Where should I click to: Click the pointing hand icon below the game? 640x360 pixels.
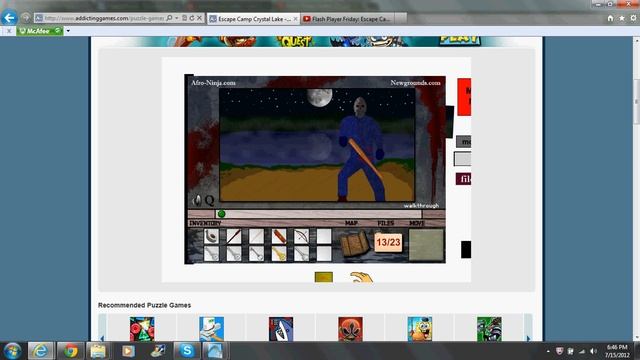(x=361, y=277)
